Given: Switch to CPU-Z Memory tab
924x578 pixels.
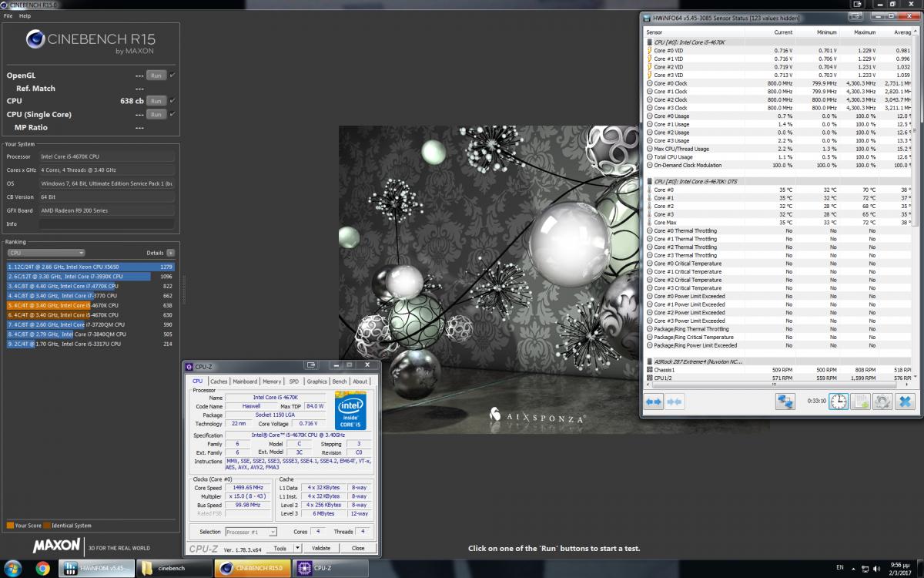Looking at the screenshot, I should pyautogui.click(x=272, y=381).
